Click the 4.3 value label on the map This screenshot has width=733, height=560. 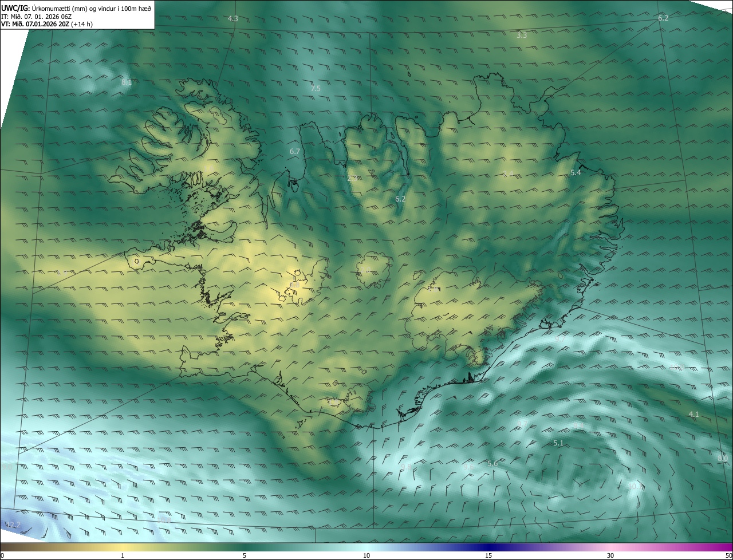(233, 19)
